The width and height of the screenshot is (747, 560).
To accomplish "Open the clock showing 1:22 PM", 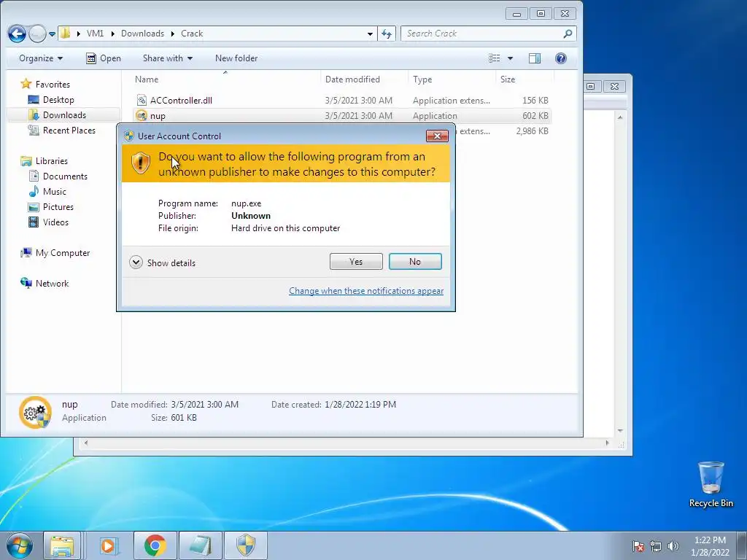I will click(710, 546).
